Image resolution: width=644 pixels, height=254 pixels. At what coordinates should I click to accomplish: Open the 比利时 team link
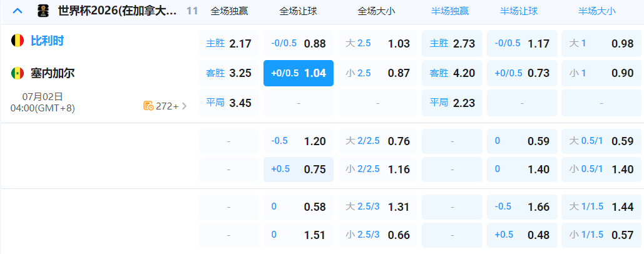[47, 41]
